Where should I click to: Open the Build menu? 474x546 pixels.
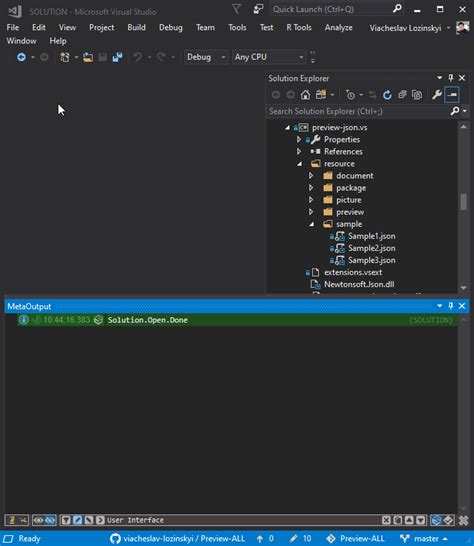click(137, 28)
